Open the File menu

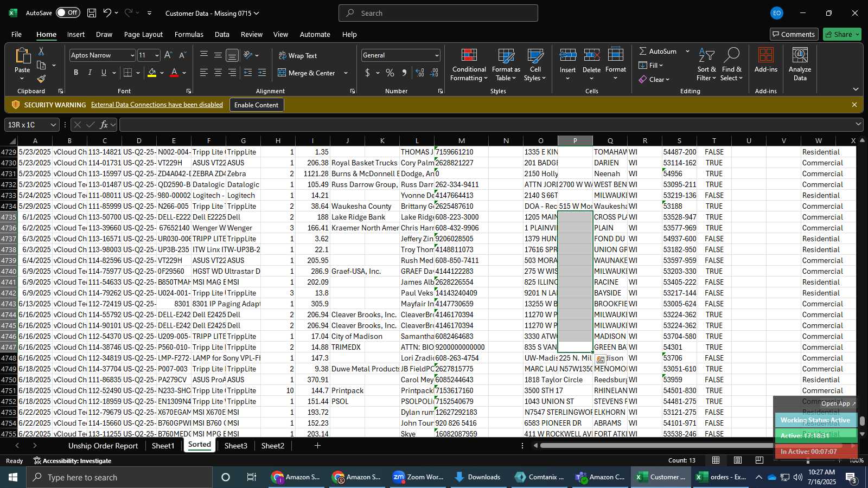16,34
